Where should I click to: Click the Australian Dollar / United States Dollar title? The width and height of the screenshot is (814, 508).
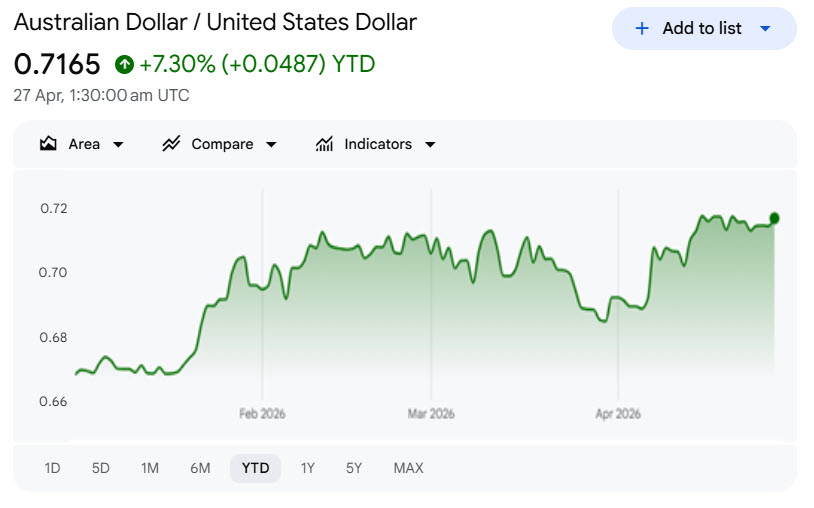[215, 22]
